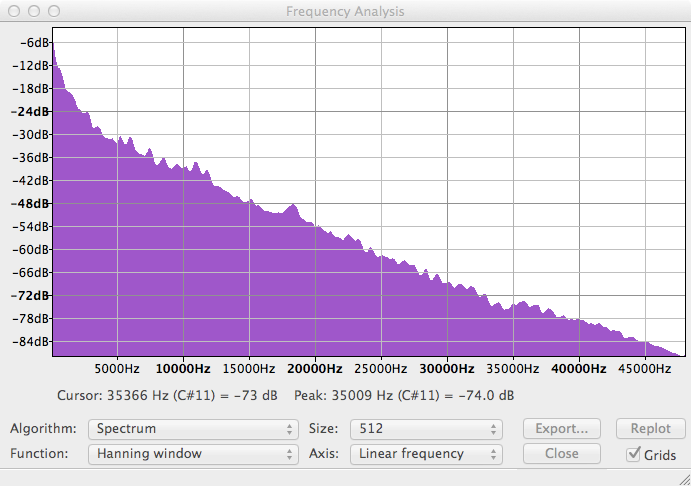691x486 pixels.
Task: Click the window resize grip in the corner
Action: [x=684, y=479]
